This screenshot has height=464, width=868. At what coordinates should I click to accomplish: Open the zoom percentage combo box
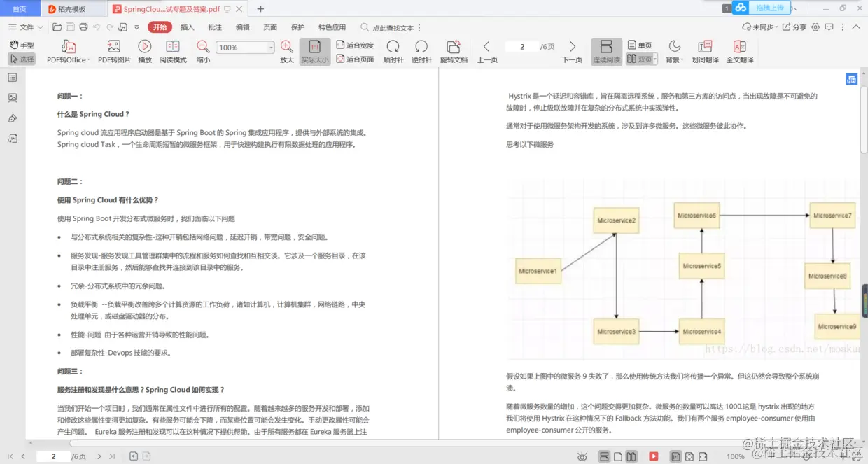click(245, 48)
